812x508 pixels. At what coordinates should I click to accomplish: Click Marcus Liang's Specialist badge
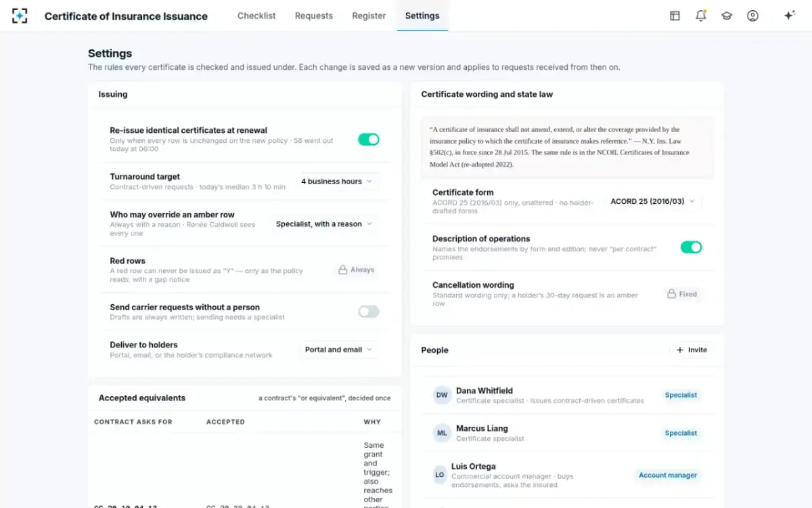[x=681, y=433]
